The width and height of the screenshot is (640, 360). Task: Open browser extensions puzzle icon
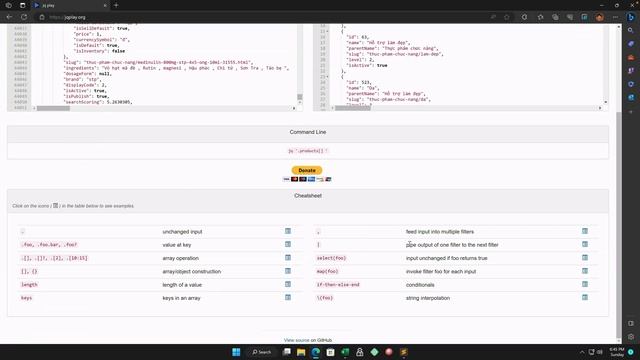(524, 17)
